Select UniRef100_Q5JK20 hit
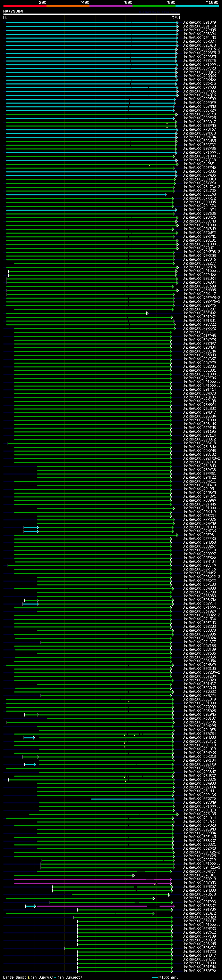This screenshot has height=980, width=222. [199, 110]
